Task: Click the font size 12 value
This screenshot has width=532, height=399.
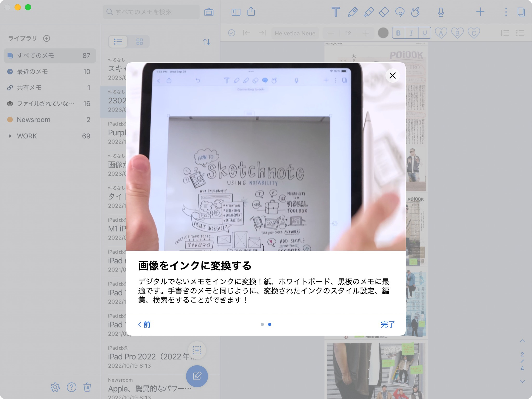Action: tap(348, 33)
